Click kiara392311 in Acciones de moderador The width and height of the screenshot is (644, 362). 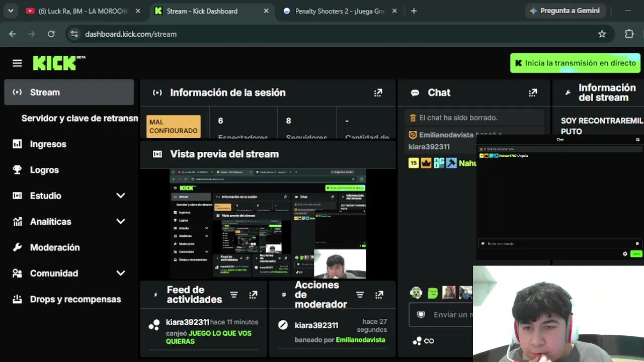[x=316, y=325]
